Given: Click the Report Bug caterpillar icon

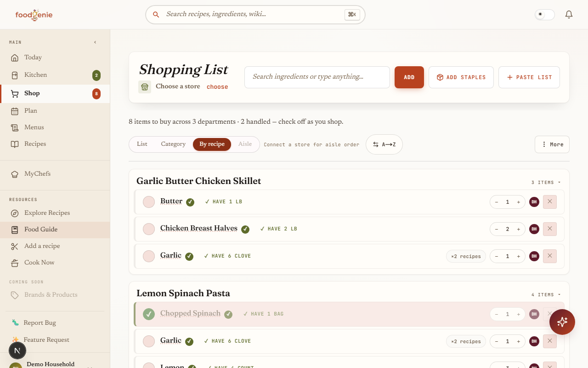Looking at the screenshot, I should click(x=15, y=323).
